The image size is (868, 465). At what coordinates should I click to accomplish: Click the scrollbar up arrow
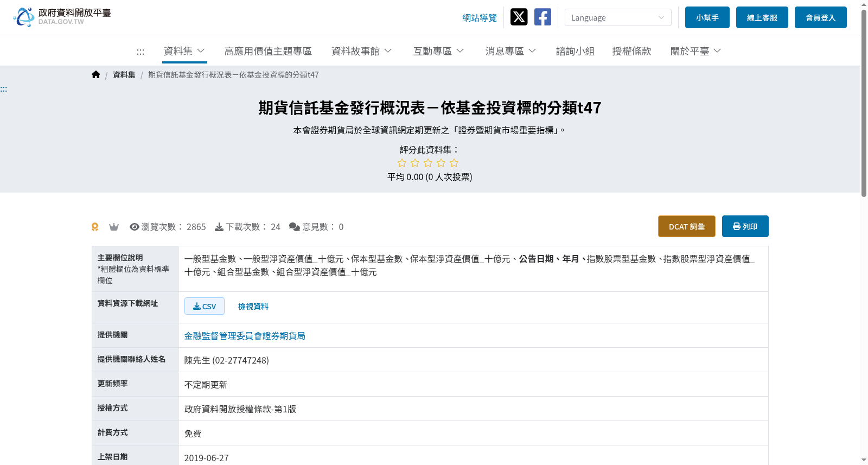[x=864, y=4]
